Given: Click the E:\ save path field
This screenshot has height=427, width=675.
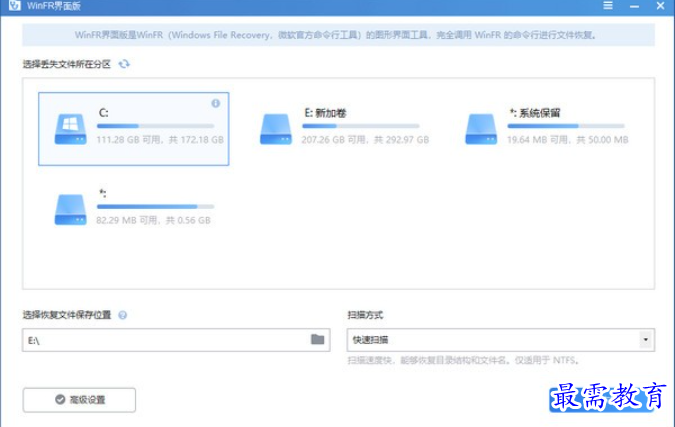Looking at the screenshot, I should [176, 340].
